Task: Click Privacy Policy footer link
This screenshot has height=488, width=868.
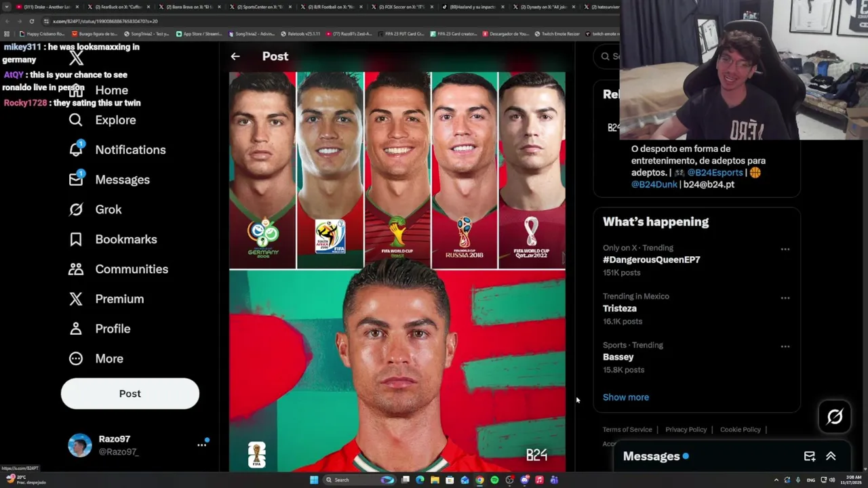Action: pos(686,430)
